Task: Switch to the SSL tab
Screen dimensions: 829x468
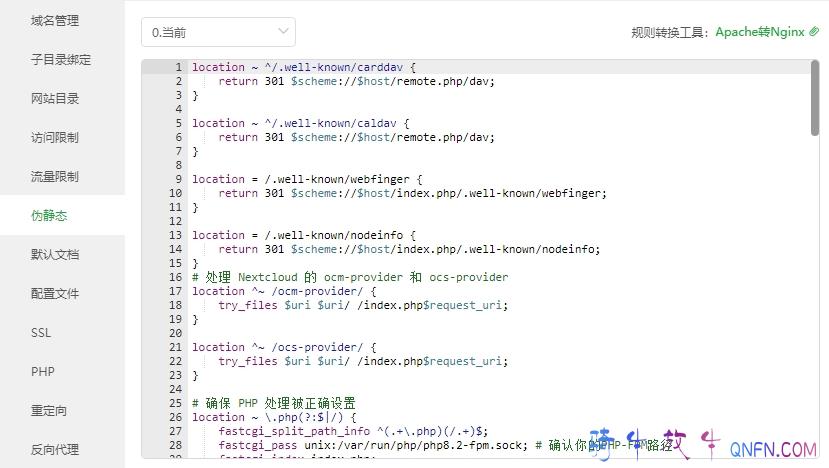Action: (x=41, y=332)
